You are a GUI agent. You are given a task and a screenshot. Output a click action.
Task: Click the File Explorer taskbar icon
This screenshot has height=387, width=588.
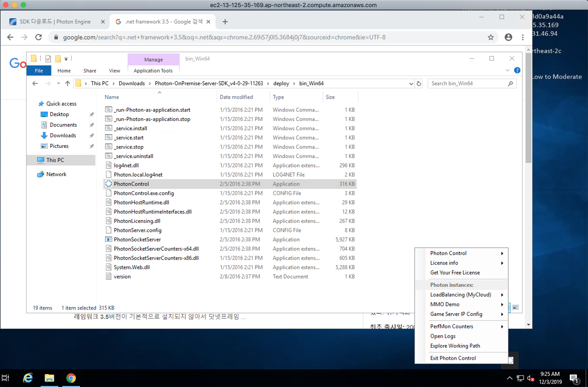coord(49,378)
